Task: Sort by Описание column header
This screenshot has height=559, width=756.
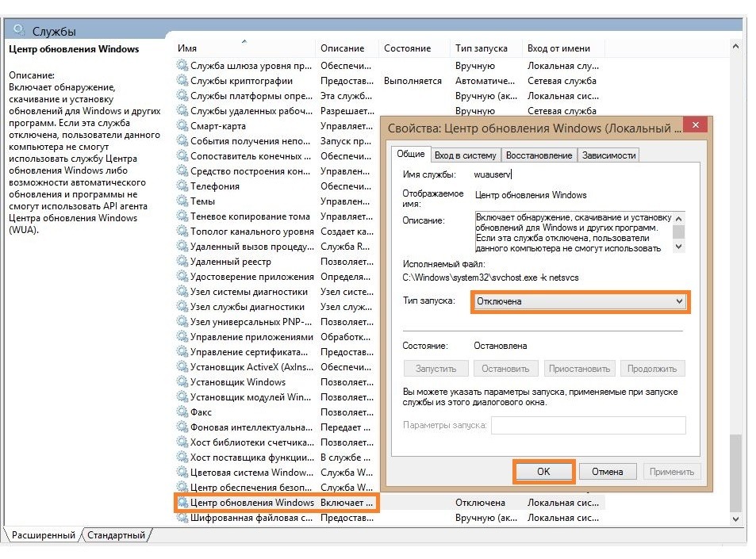Action: point(347,48)
